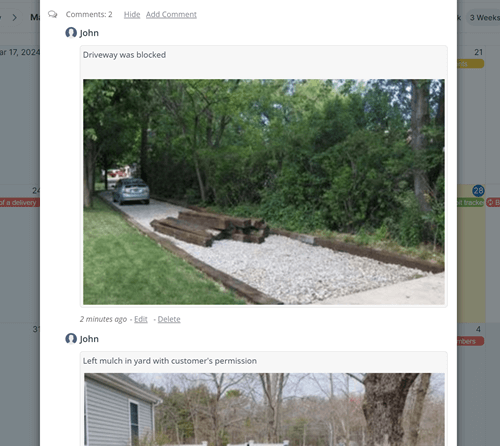Edit the 'Driveway was blocked' comment

pyautogui.click(x=141, y=319)
